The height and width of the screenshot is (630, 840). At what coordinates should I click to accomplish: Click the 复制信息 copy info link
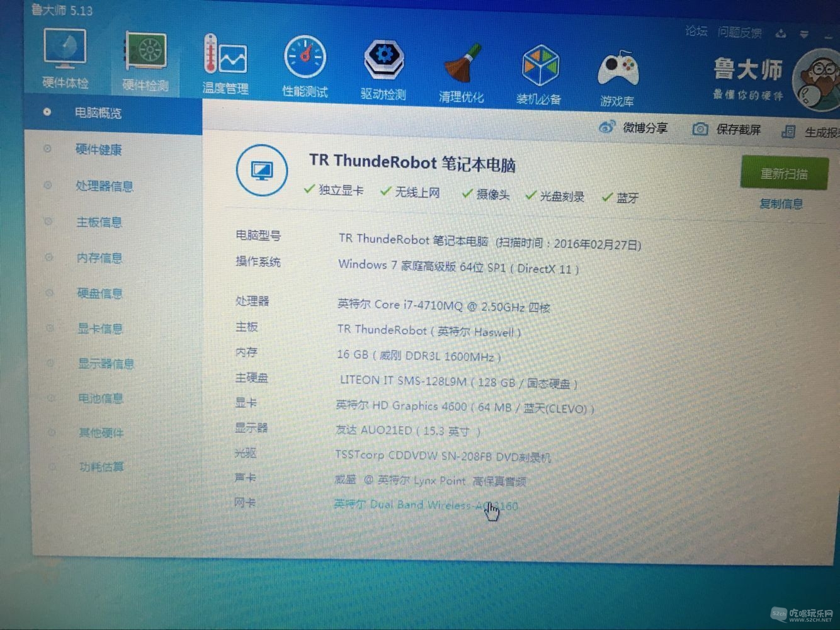[781, 204]
